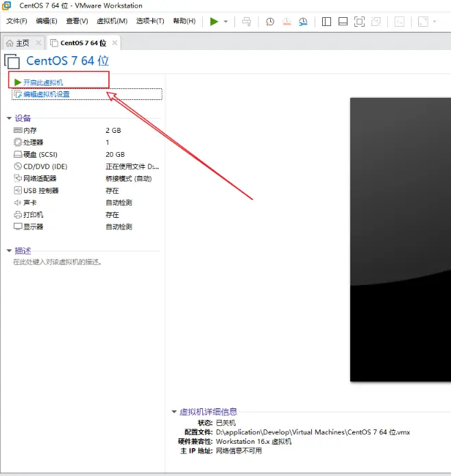Click 开启此虚拟机 to power on
The image size is (451, 476).
(x=42, y=82)
